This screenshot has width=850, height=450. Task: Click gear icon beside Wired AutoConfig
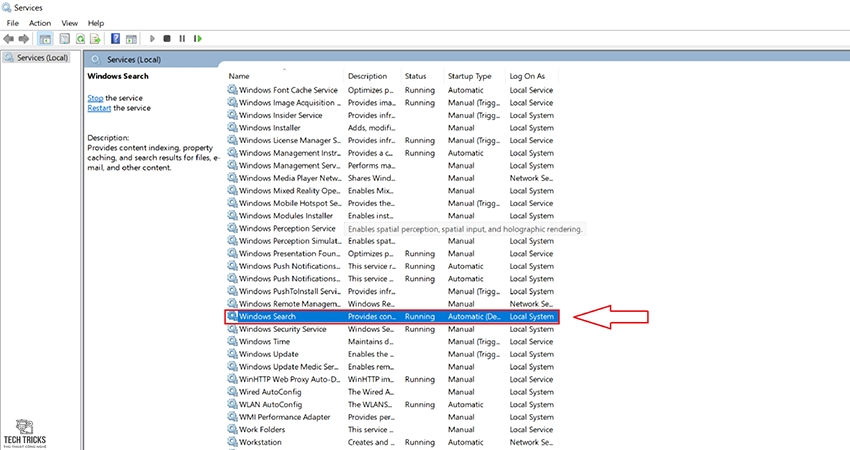pyautogui.click(x=233, y=392)
